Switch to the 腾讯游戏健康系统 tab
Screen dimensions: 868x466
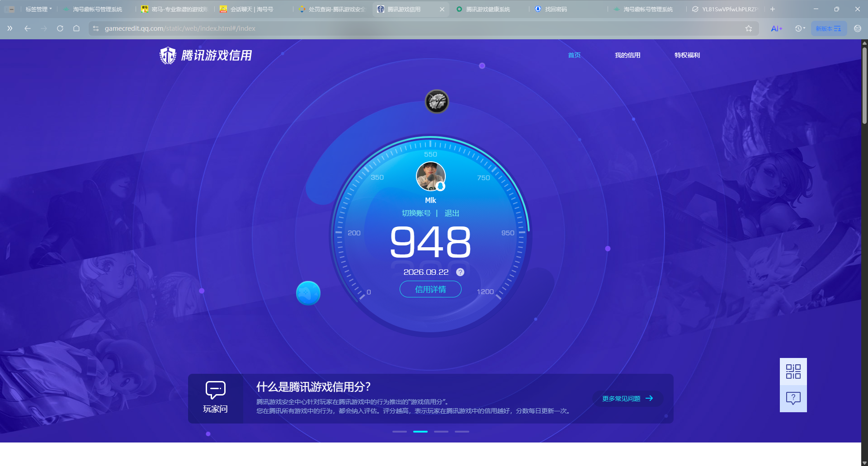tap(488, 9)
